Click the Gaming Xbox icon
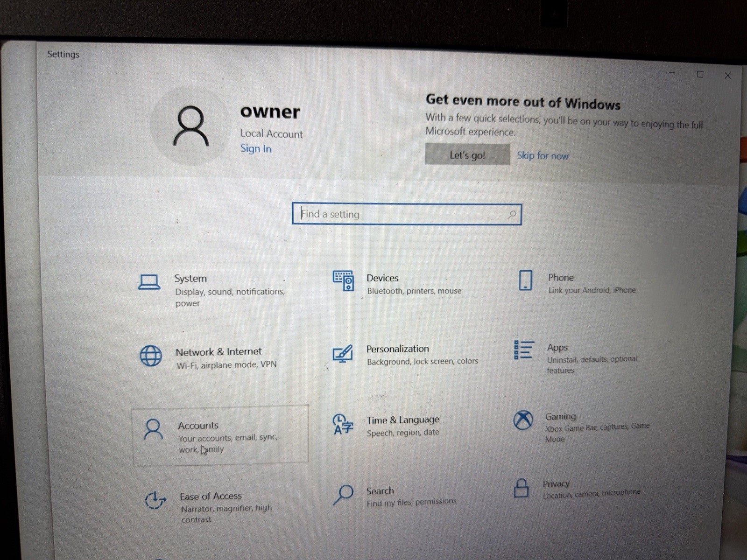The height and width of the screenshot is (560, 747). pyautogui.click(x=523, y=420)
